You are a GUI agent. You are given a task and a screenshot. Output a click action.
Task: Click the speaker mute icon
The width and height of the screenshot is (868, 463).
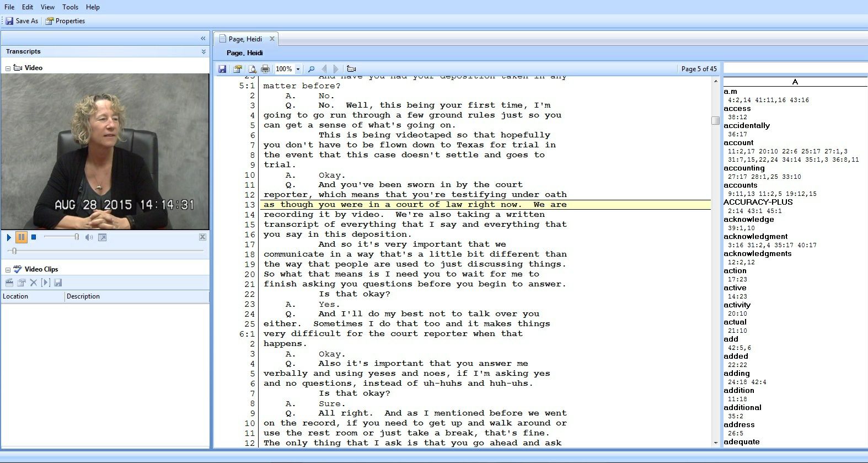click(89, 237)
